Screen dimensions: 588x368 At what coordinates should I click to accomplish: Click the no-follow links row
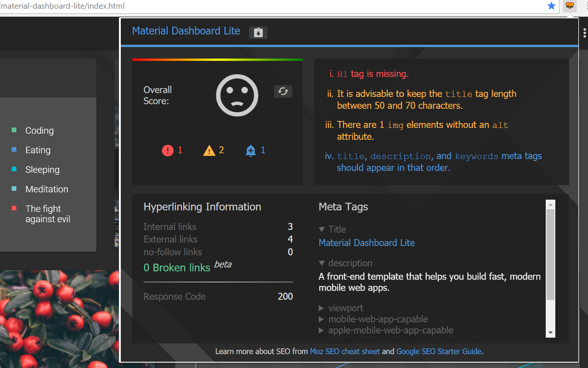(x=218, y=252)
